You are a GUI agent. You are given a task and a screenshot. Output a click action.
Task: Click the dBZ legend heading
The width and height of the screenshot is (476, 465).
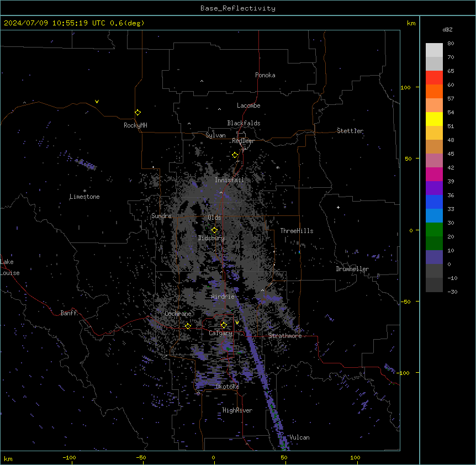coord(447,30)
